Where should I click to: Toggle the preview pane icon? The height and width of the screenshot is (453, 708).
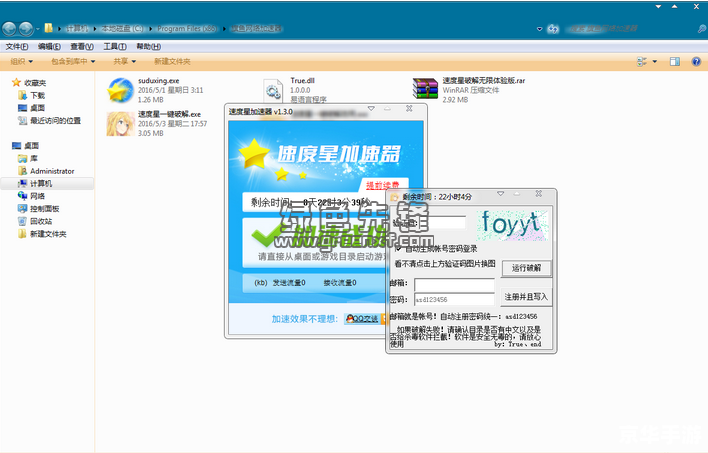[677, 61]
